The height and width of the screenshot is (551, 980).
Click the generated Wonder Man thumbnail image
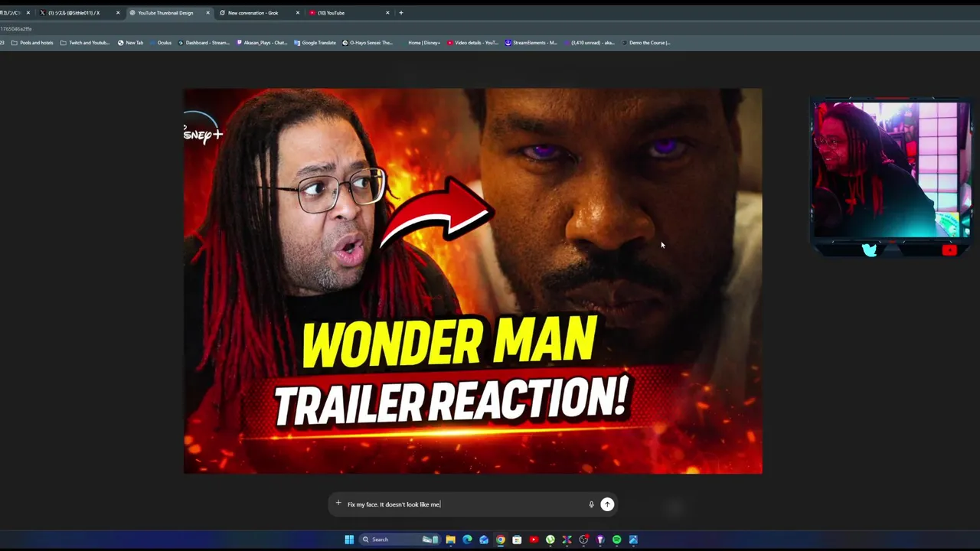click(x=473, y=281)
